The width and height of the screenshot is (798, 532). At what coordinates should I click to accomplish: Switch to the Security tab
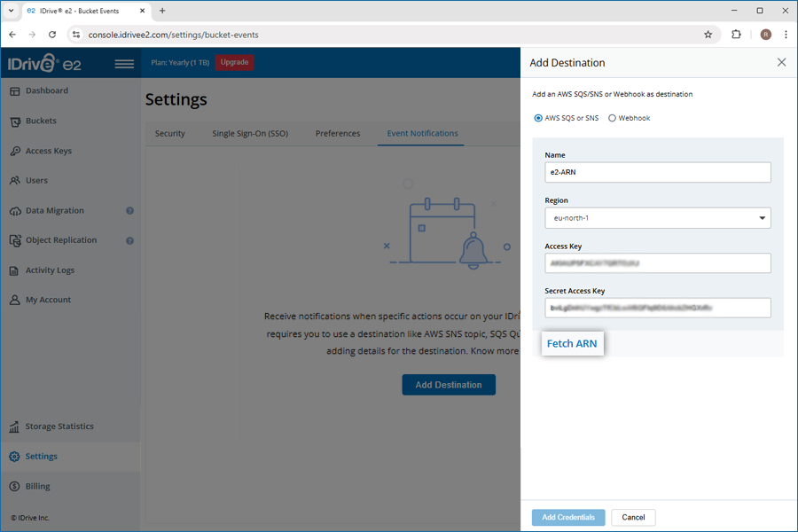170,134
